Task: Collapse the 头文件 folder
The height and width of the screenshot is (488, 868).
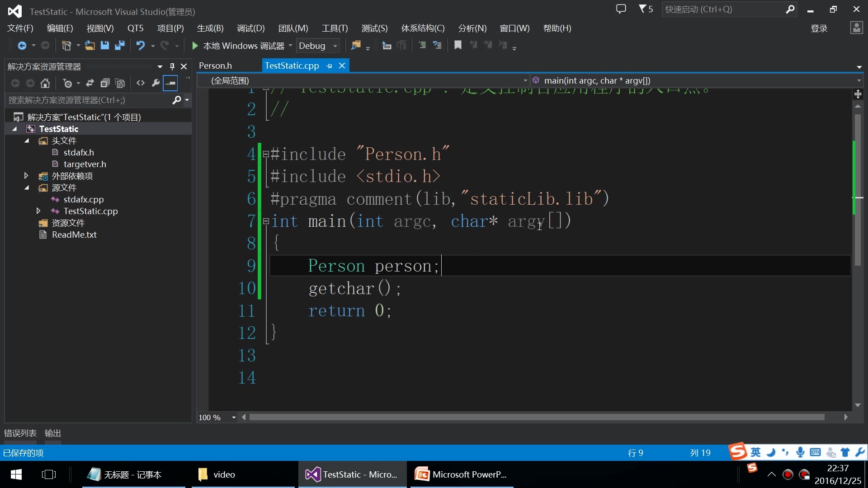Action: (x=27, y=141)
